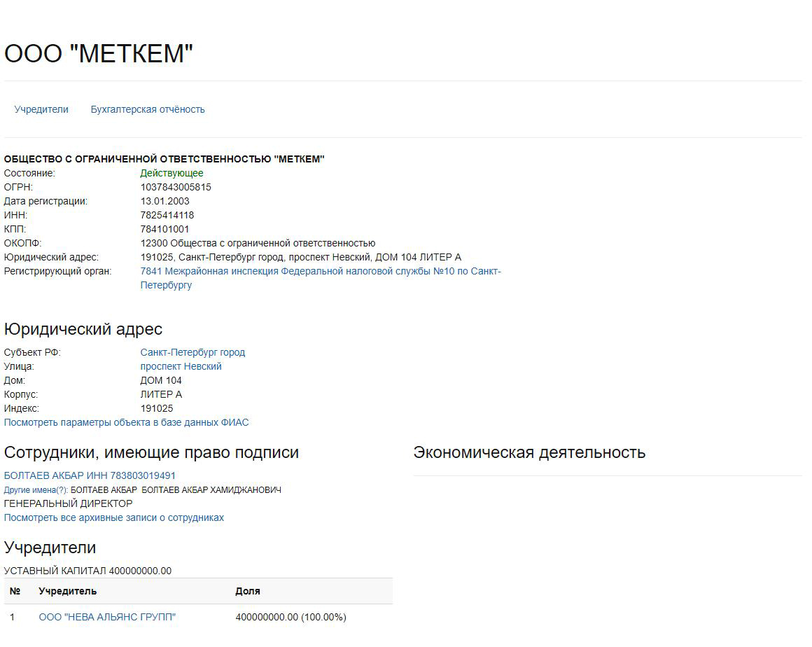Click the Экономическая деятельность heading
This screenshot has width=812, height=647.
(x=529, y=452)
